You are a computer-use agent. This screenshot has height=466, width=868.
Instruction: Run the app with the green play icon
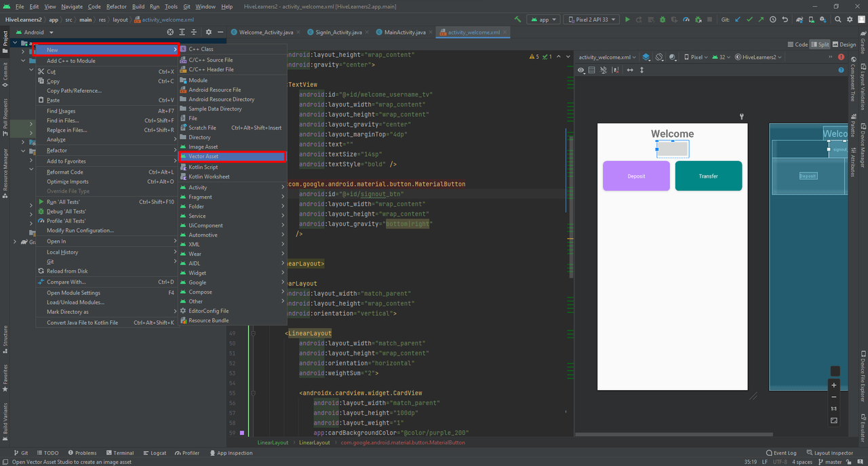627,20
